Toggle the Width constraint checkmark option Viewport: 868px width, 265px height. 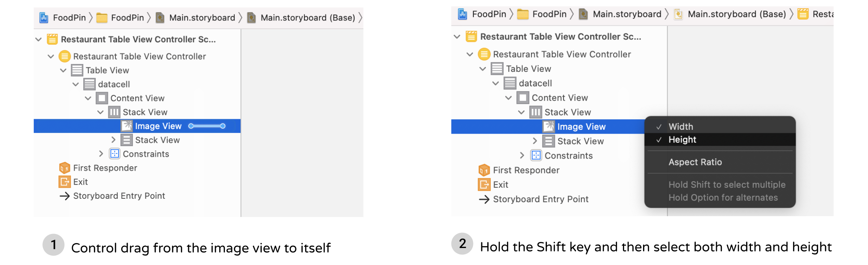(x=681, y=127)
